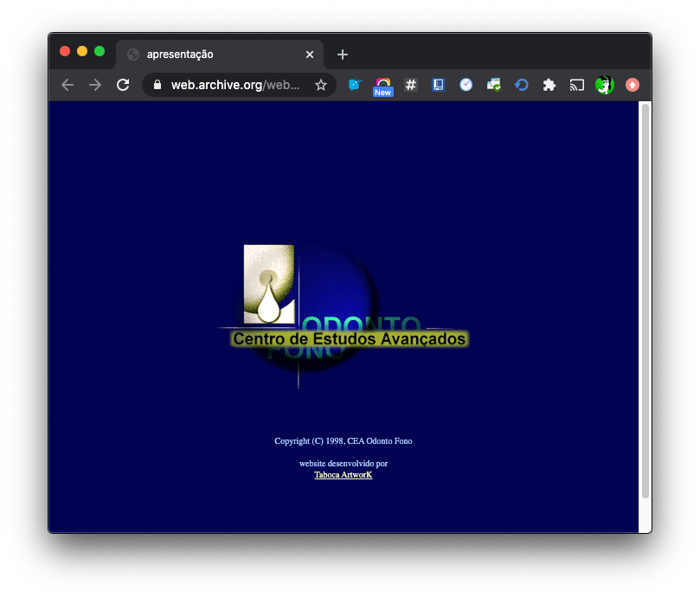Go back to the previous page
Image resolution: width=700 pixels, height=597 pixels.
click(67, 85)
